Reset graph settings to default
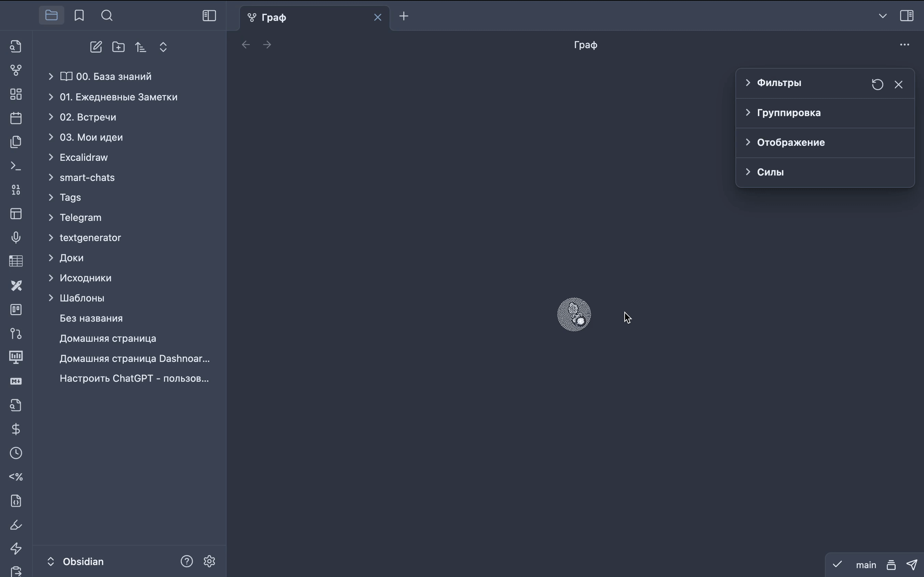The image size is (924, 577). click(x=878, y=84)
